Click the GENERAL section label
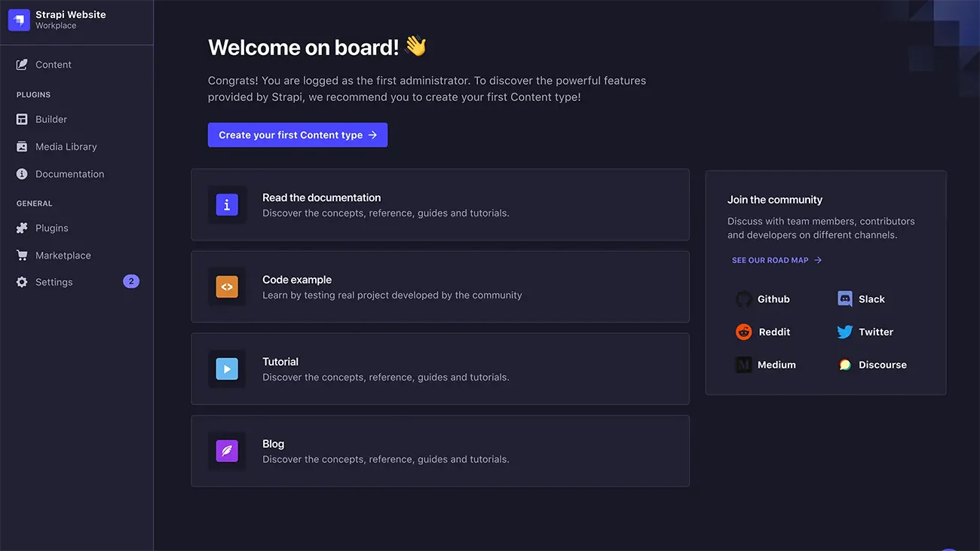The height and width of the screenshot is (551, 980). 35,204
